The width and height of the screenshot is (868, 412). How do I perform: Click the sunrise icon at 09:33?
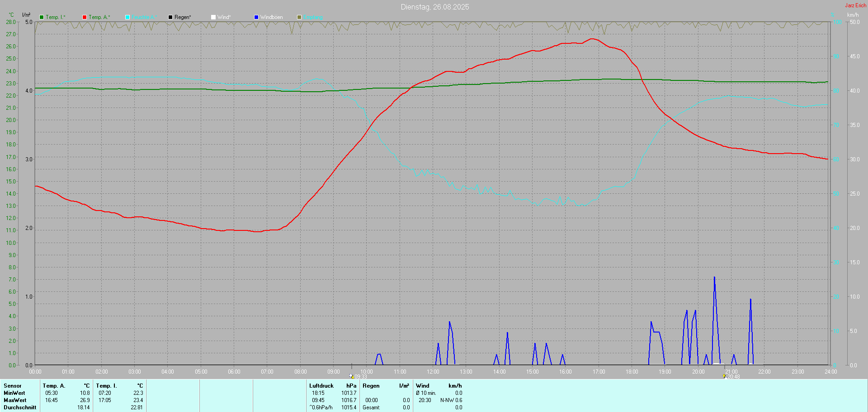pos(351,376)
